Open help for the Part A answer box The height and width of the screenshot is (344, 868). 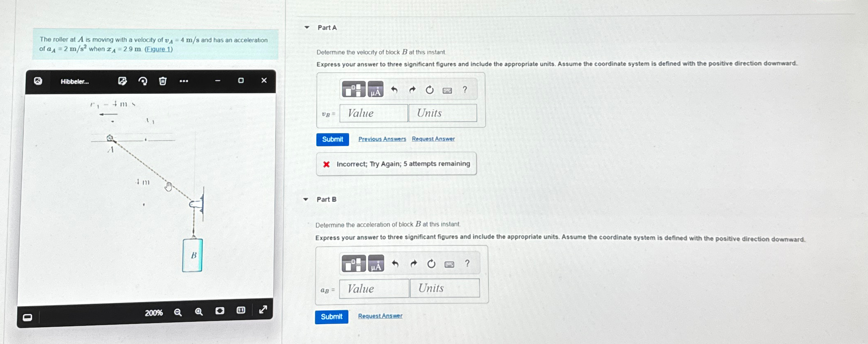[x=465, y=89]
